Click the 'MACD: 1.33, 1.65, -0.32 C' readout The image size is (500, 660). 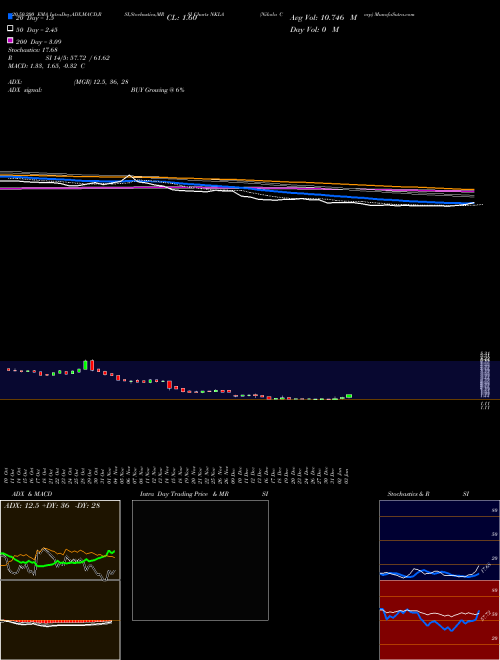coord(46,66)
